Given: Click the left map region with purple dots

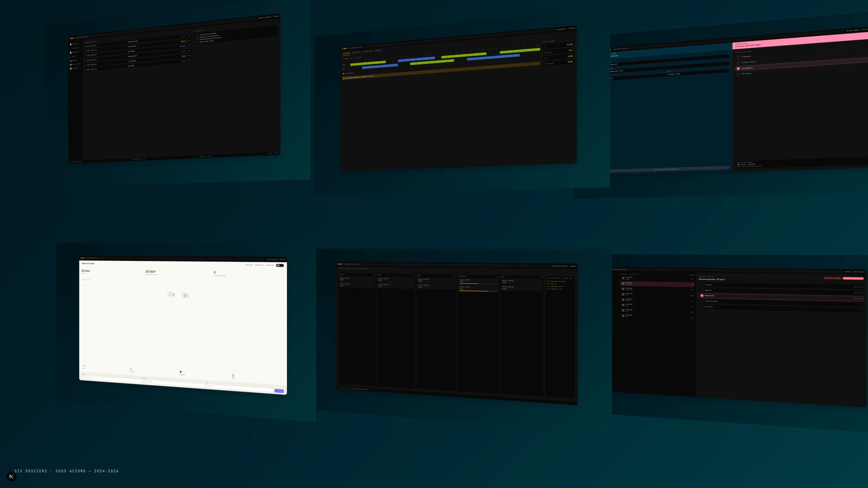Looking at the screenshot, I should [171, 294].
